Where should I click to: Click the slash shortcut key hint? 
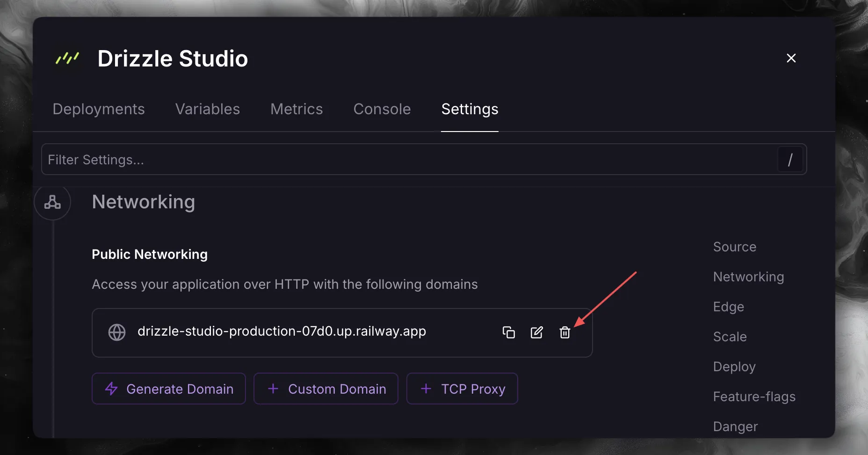pyautogui.click(x=790, y=160)
